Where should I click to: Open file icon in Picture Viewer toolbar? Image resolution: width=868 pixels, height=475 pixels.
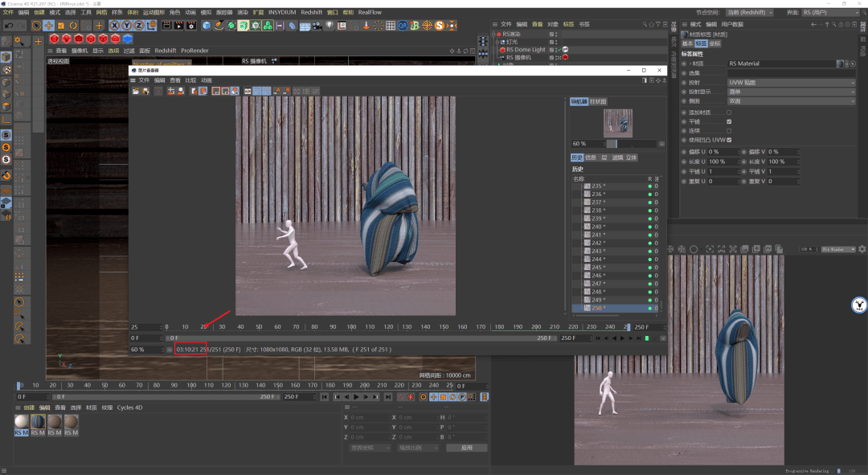pyautogui.click(x=137, y=92)
